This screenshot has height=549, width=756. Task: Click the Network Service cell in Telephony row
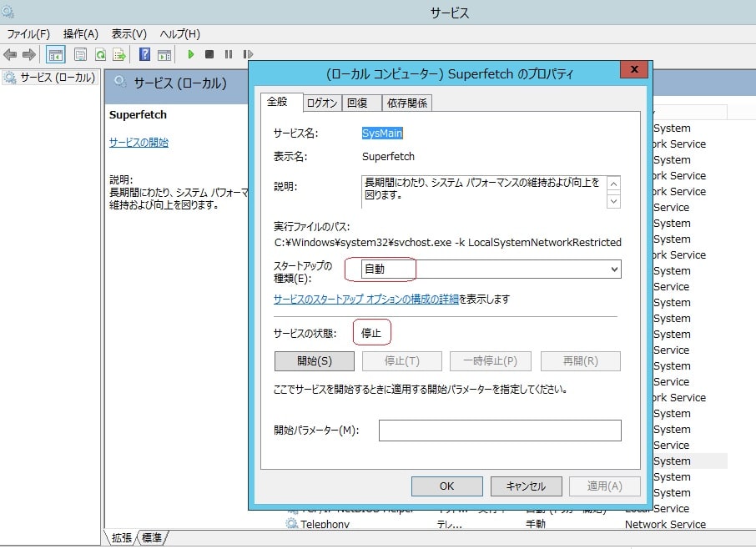[665, 525]
